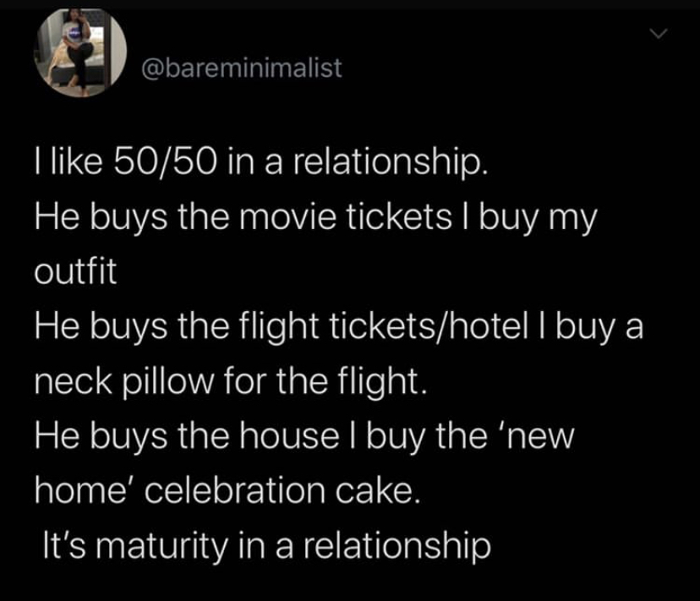
Task: Click the line 'neck pillow for the flight.'
Action: click(x=232, y=381)
